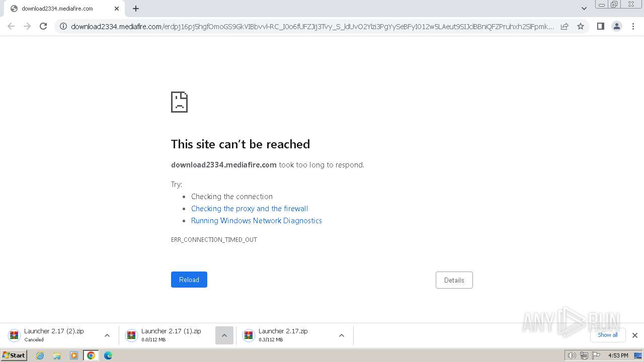The image size is (644, 362).
Task: Click archive icon of Launcher 2.17 (1).zip
Action: coord(131,335)
